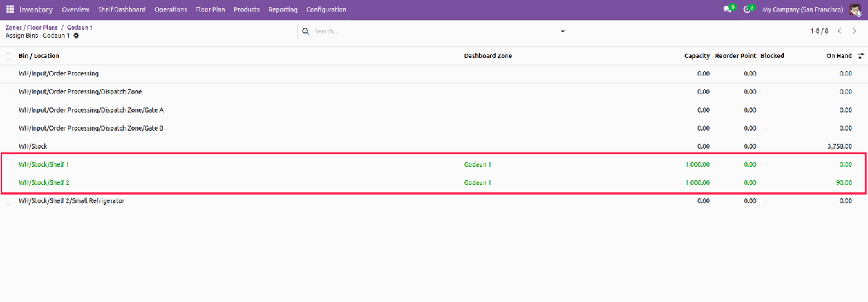Click on-hand value 3,758.00
This screenshot has width=868, height=302.
(839, 147)
